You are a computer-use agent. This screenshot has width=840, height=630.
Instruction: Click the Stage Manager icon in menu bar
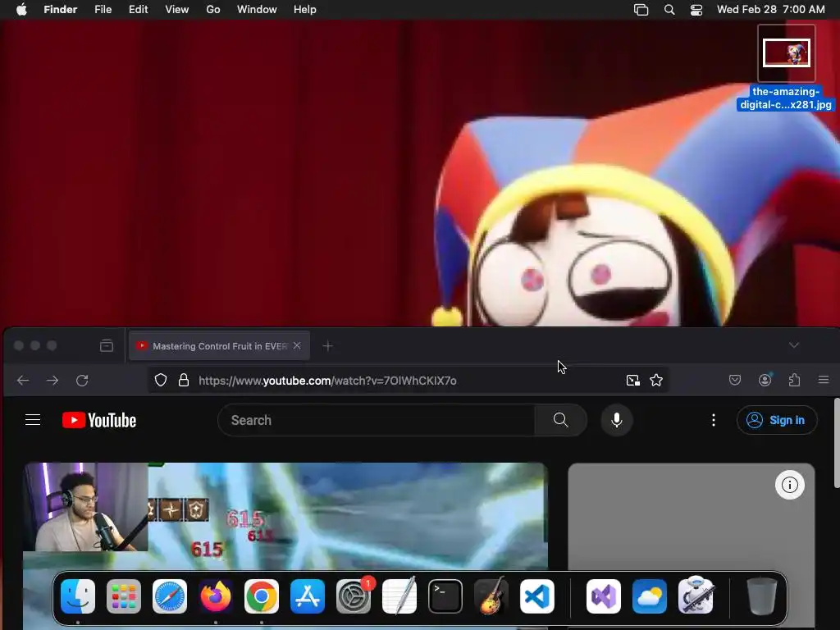[x=641, y=10]
